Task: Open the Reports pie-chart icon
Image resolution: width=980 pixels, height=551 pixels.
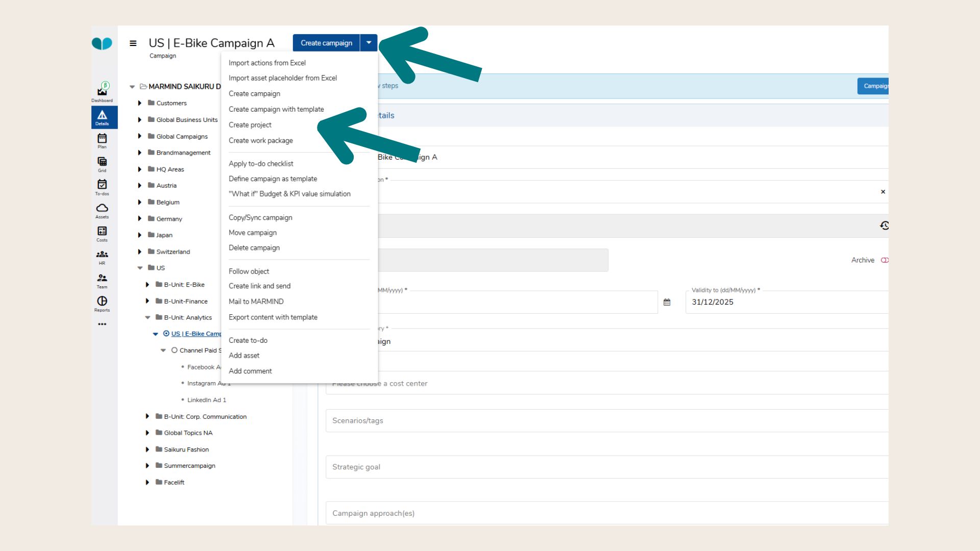Action: click(102, 302)
